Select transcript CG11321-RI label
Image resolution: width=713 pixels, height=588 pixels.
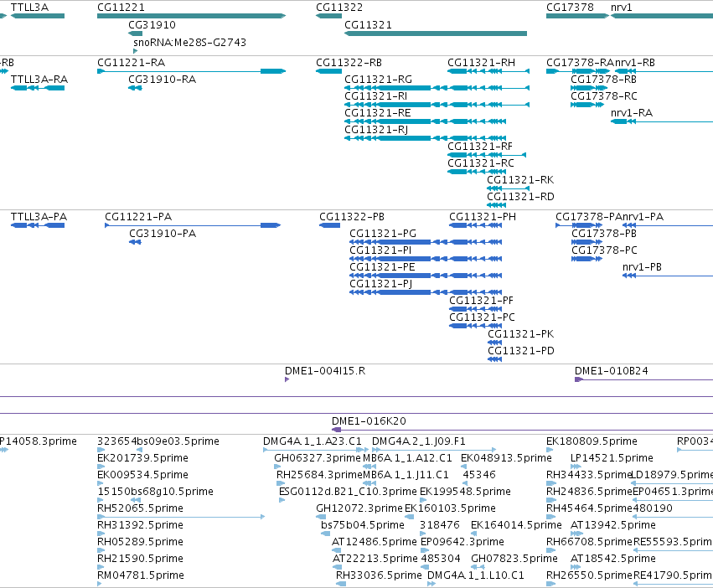(x=375, y=96)
